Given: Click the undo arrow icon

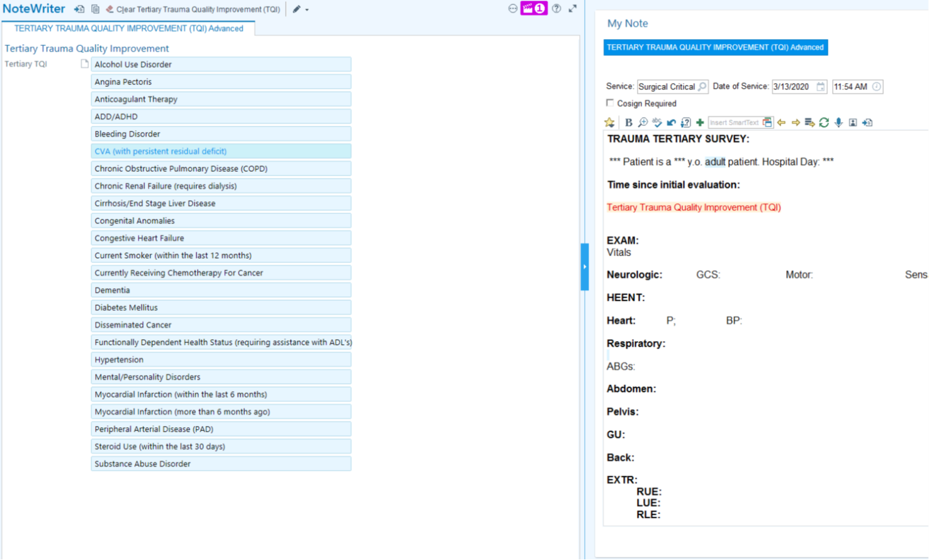Looking at the screenshot, I should point(672,123).
